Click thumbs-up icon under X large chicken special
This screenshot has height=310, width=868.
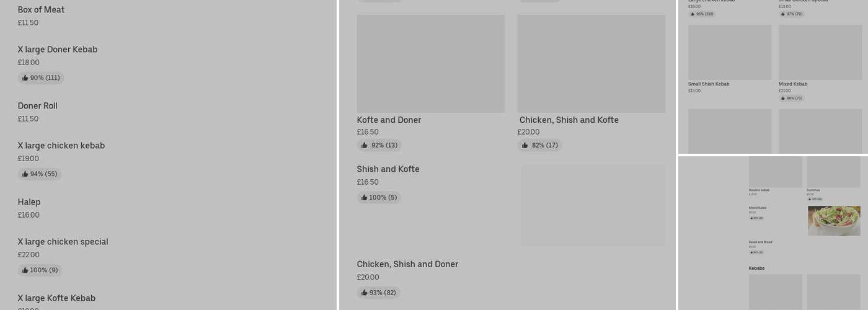click(25, 270)
